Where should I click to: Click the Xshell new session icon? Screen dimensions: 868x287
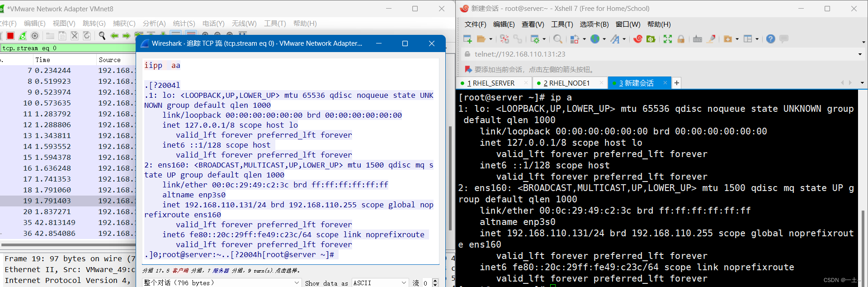click(467, 39)
